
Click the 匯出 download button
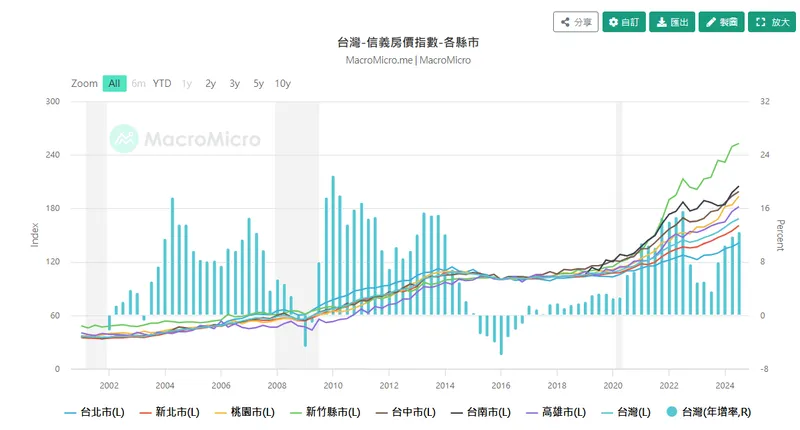[x=671, y=21]
